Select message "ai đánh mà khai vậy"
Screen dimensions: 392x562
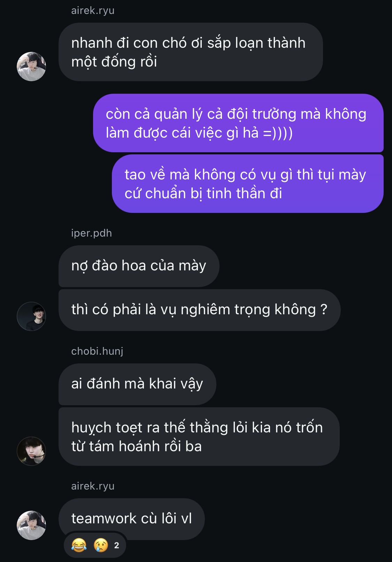[x=137, y=384]
